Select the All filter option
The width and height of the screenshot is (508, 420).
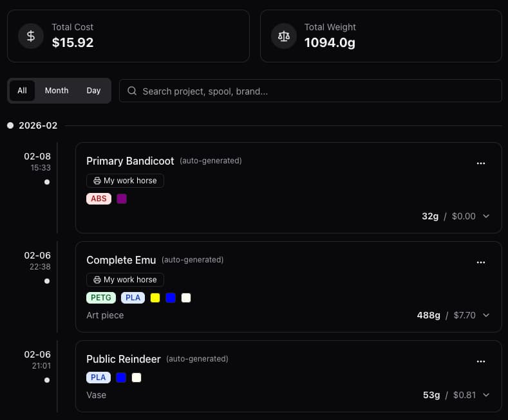(x=22, y=91)
